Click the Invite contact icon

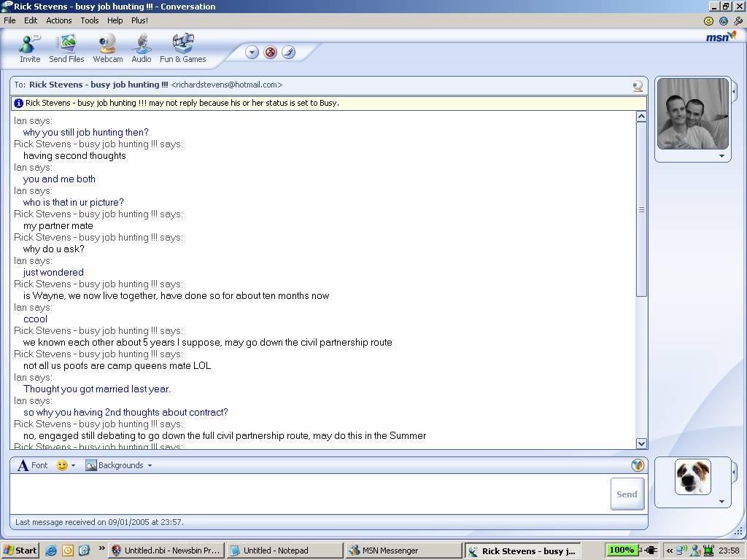coord(30,48)
